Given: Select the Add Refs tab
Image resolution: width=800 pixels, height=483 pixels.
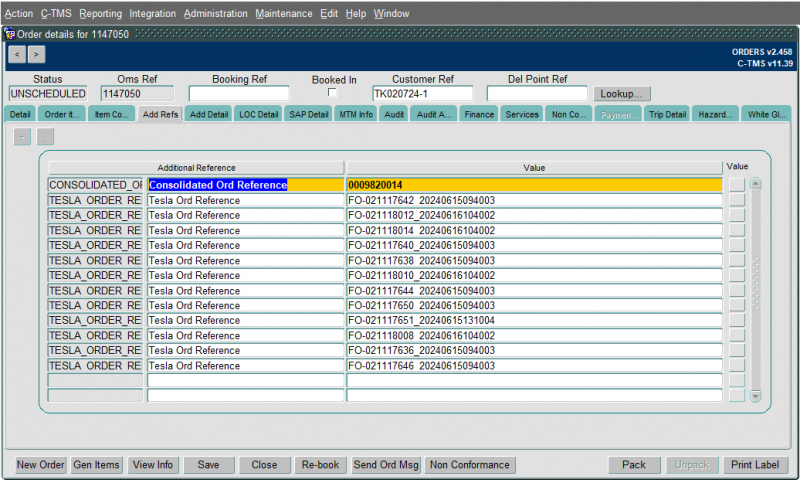Looking at the screenshot, I should click(x=160, y=114).
